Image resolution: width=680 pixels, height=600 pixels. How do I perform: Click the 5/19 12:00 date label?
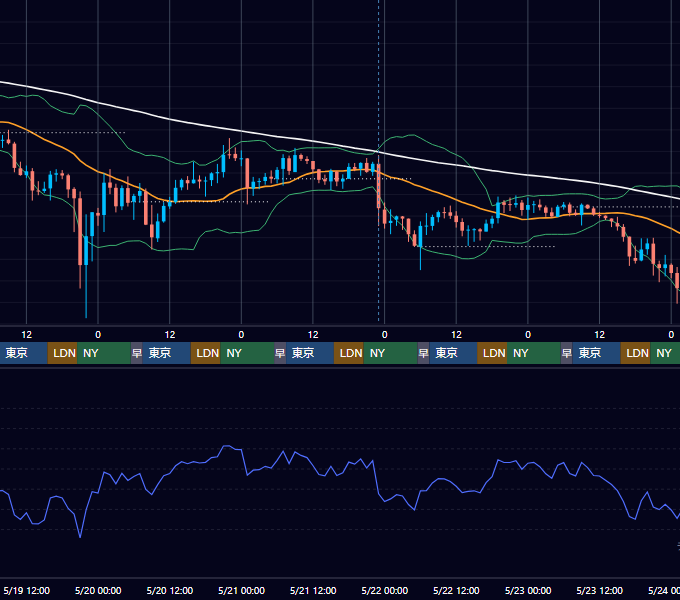coord(26,590)
